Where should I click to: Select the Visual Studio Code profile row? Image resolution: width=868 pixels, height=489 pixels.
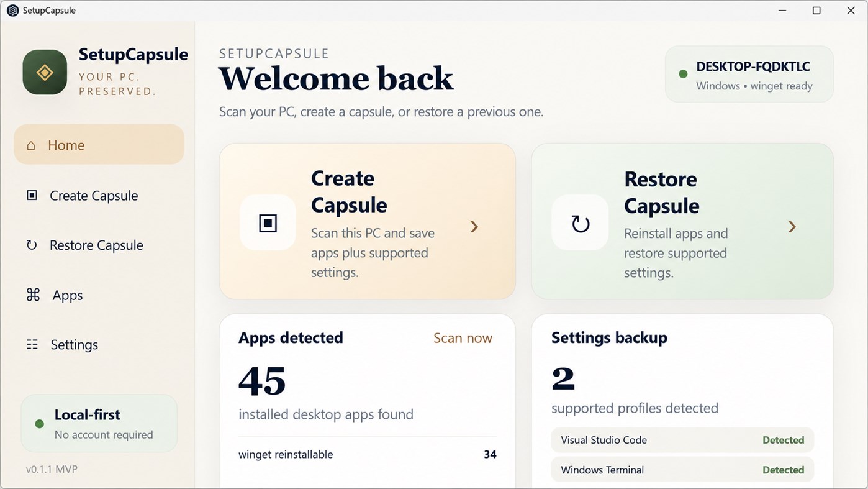click(682, 440)
